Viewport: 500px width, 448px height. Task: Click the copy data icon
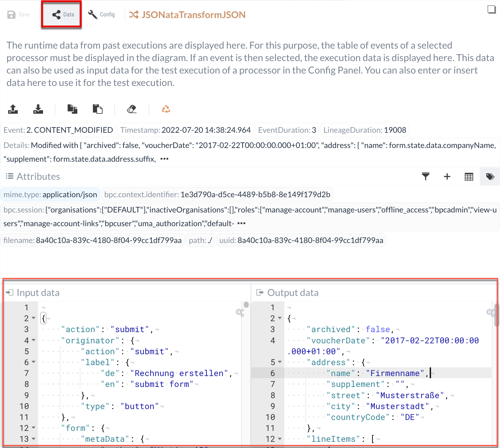coord(72,109)
